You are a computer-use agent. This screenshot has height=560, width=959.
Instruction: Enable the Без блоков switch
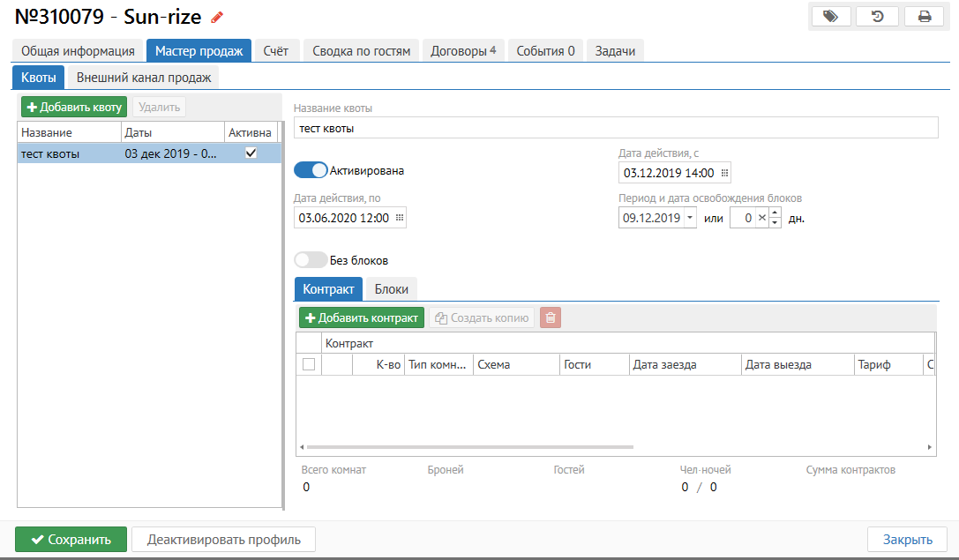(x=311, y=260)
